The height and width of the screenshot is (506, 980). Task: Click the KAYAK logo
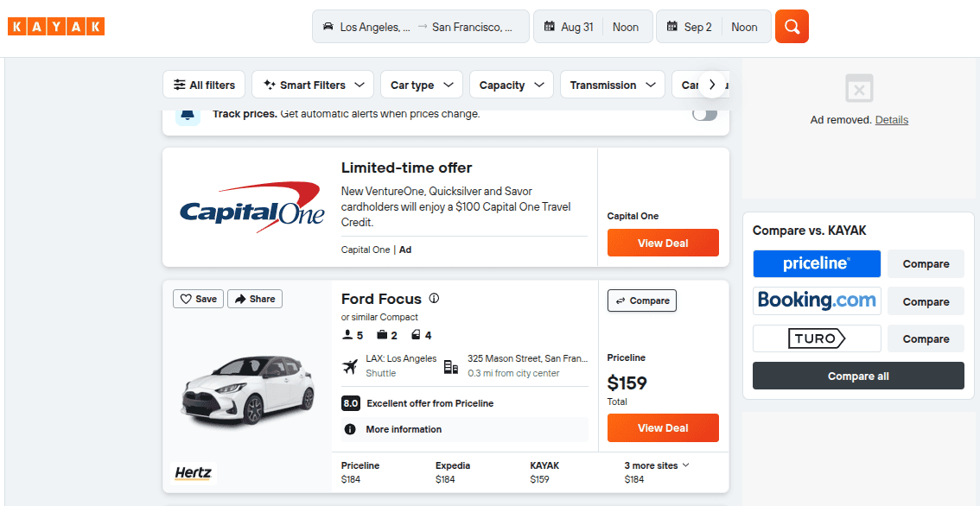click(x=55, y=26)
